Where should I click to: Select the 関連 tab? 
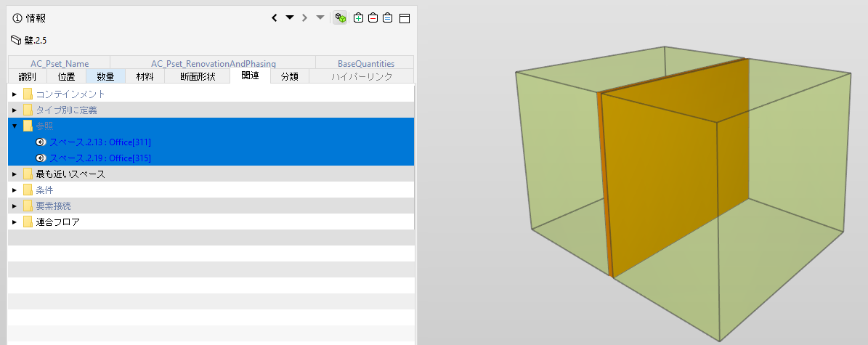(250, 76)
